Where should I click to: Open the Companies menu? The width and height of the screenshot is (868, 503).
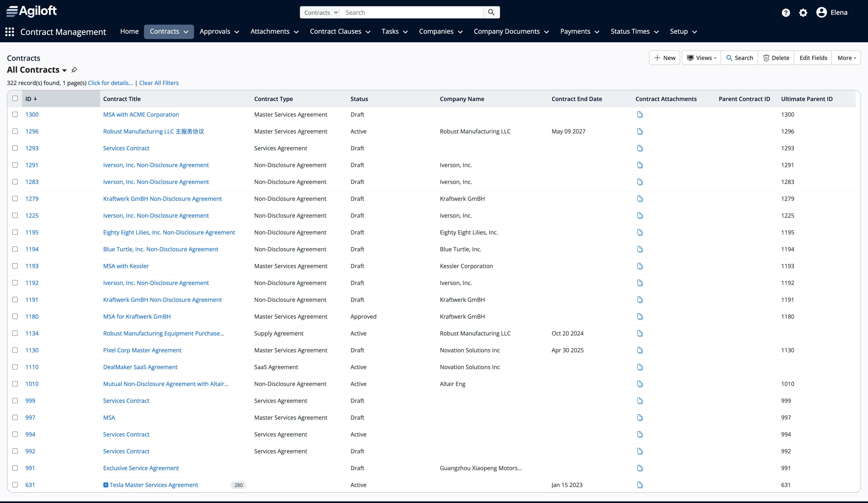(x=441, y=31)
